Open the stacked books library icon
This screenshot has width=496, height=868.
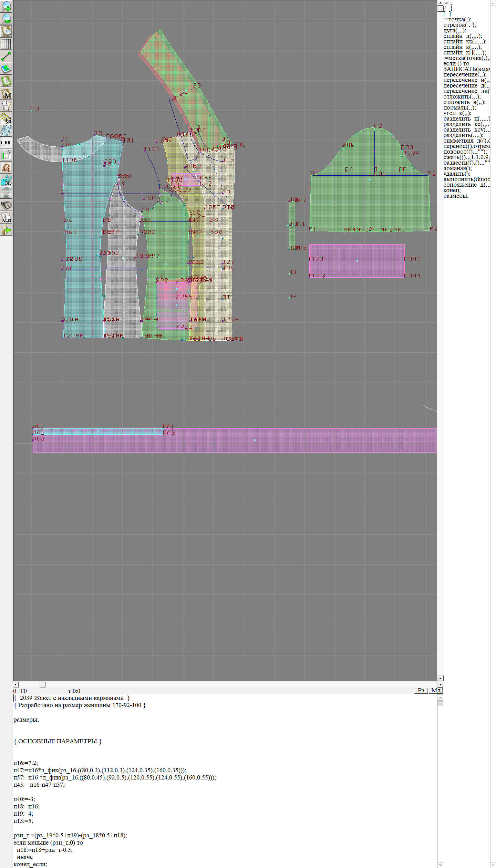(6, 205)
